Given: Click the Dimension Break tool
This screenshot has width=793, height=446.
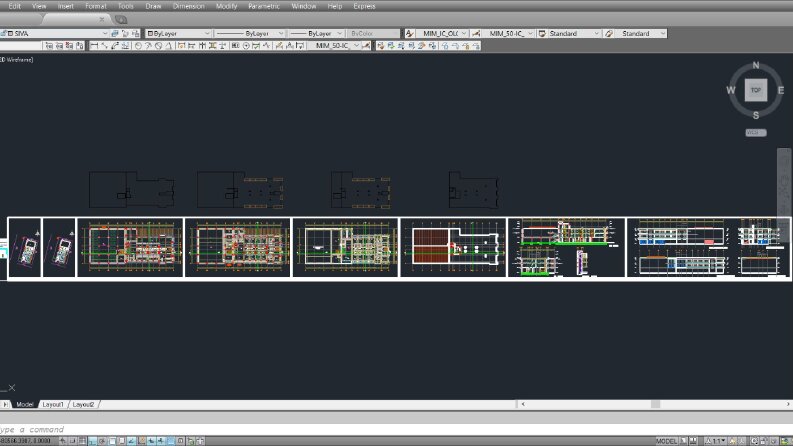Looking at the screenshot, I should (x=223, y=46).
